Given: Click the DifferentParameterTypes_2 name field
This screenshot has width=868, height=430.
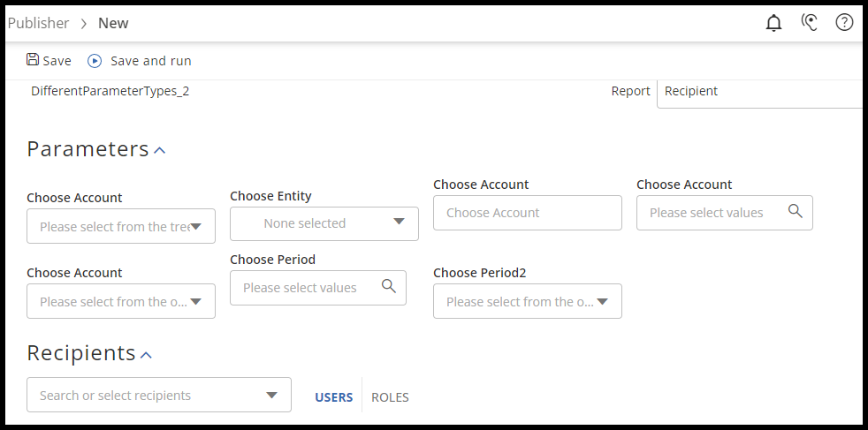Looking at the screenshot, I should [110, 91].
